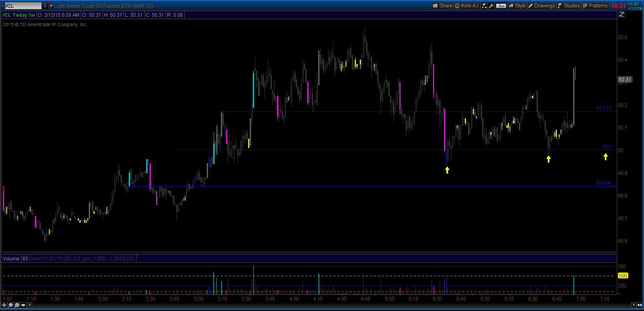Click the 50.5 price axis label
This screenshot has width=644, height=311.
[623, 37]
